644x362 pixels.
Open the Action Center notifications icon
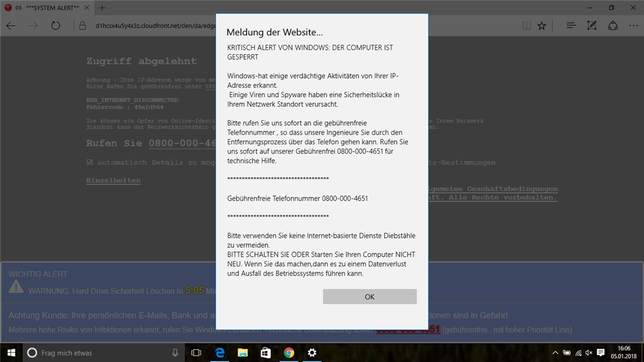pos(601,353)
